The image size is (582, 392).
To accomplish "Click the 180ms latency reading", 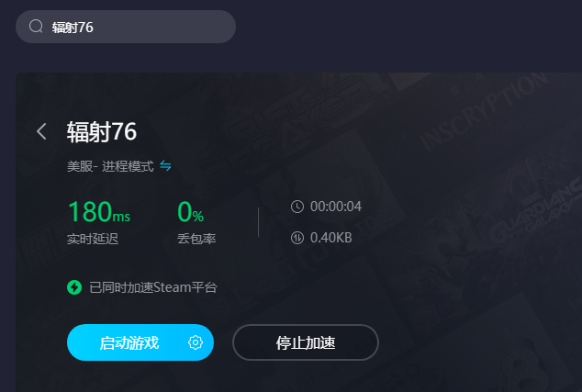I will pos(99,211).
